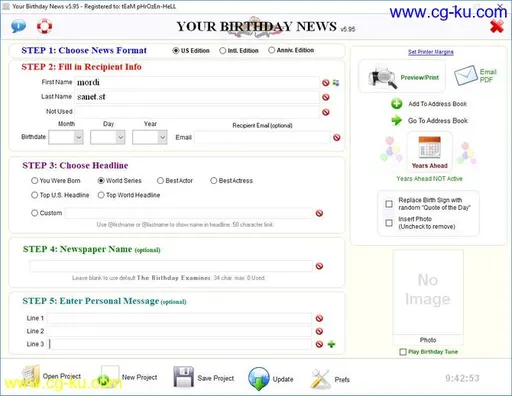This screenshot has width=512, height=396.
Task: Open the birthdate Day dropdown
Action: click(108, 137)
